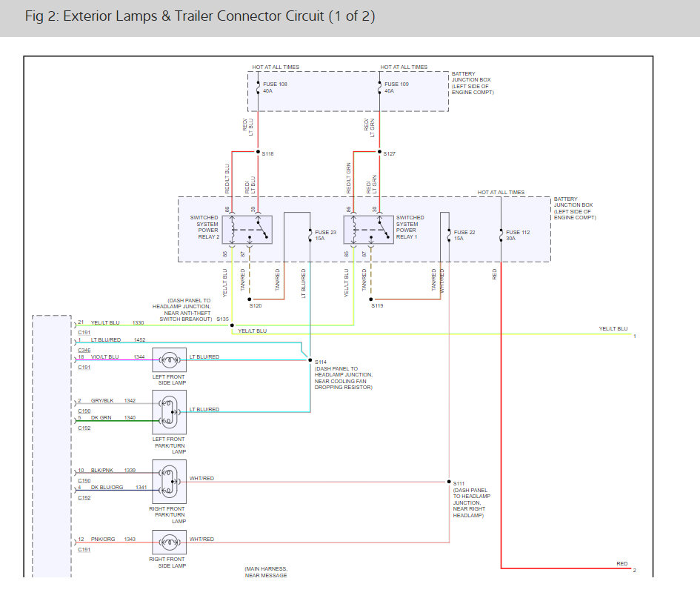Viewport: 700px width, 604px height.
Task: Click the S118 splice dot
Action: coord(258,152)
